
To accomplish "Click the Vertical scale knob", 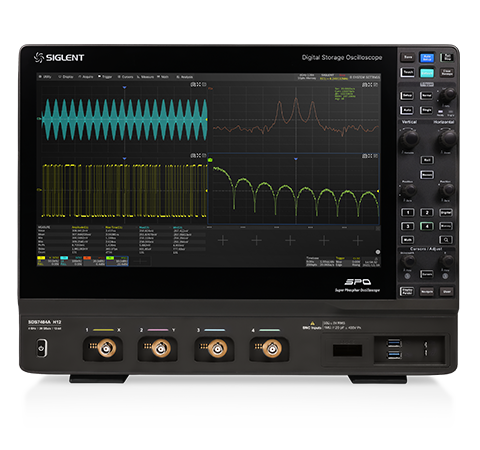I will (x=409, y=139).
